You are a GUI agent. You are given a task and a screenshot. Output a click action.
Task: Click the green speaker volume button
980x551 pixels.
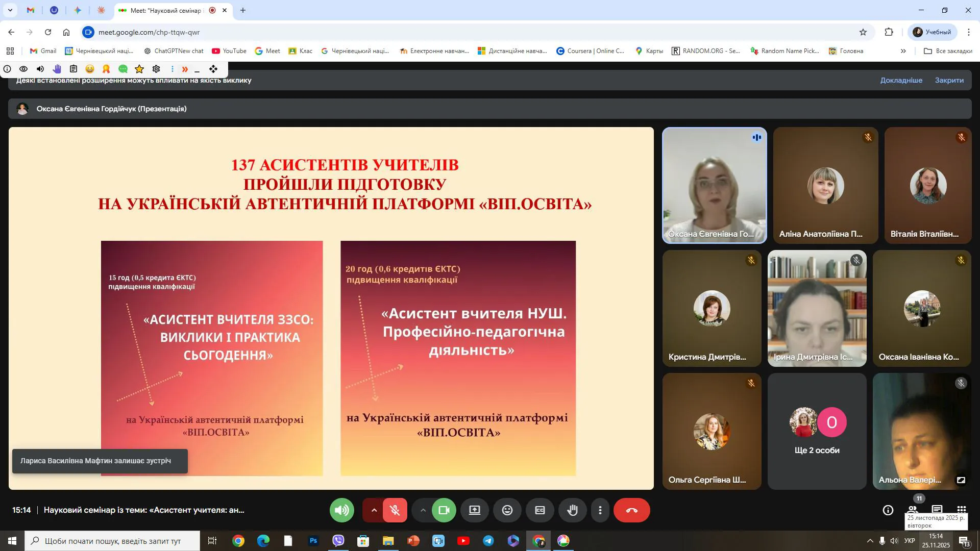pyautogui.click(x=342, y=510)
